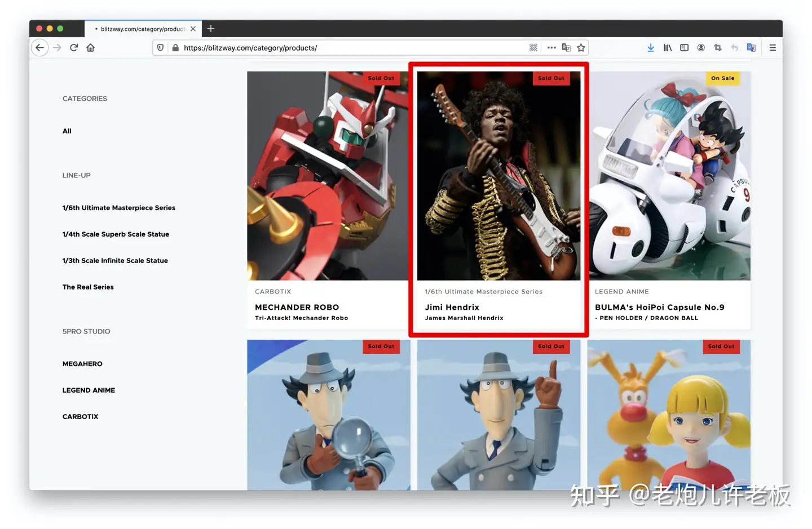Viewport: 812px width, 529px height.
Task: Click Sold Out badge on Mechander Robo
Action: pos(381,78)
